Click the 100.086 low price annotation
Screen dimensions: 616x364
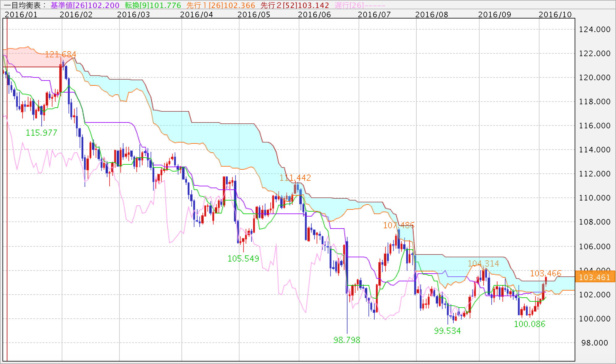tap(530, 324)
